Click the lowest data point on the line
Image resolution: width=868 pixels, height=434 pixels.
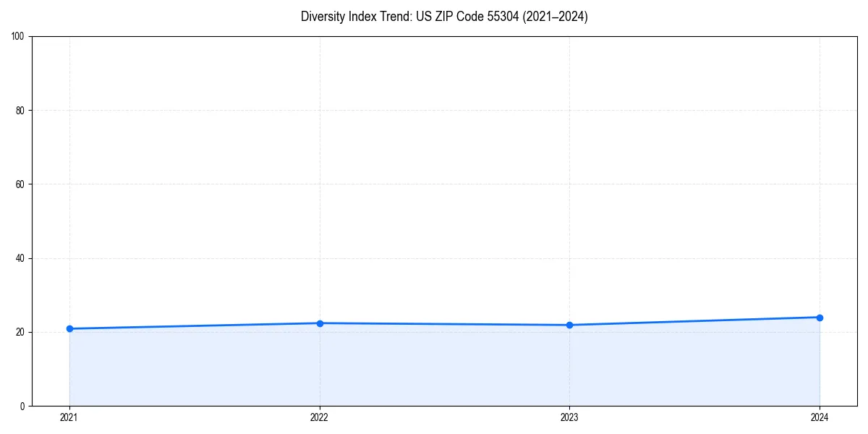pos(69,328)
